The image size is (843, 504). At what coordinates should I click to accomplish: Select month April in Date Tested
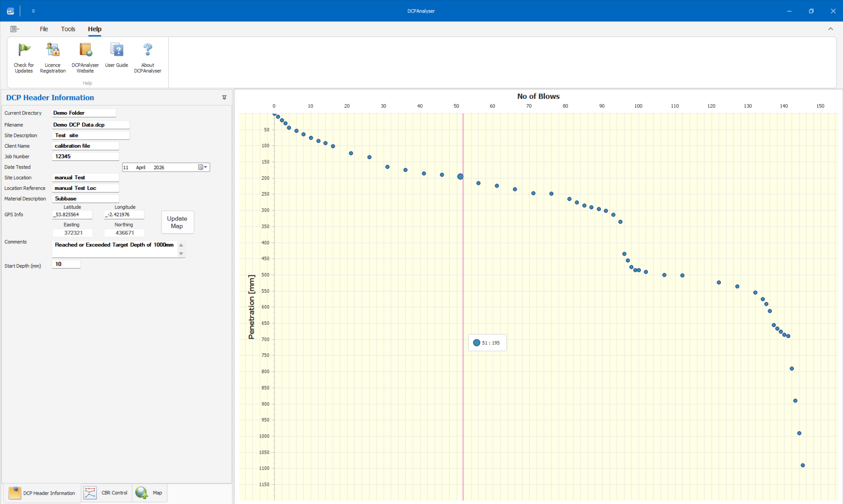coord(141,167)
